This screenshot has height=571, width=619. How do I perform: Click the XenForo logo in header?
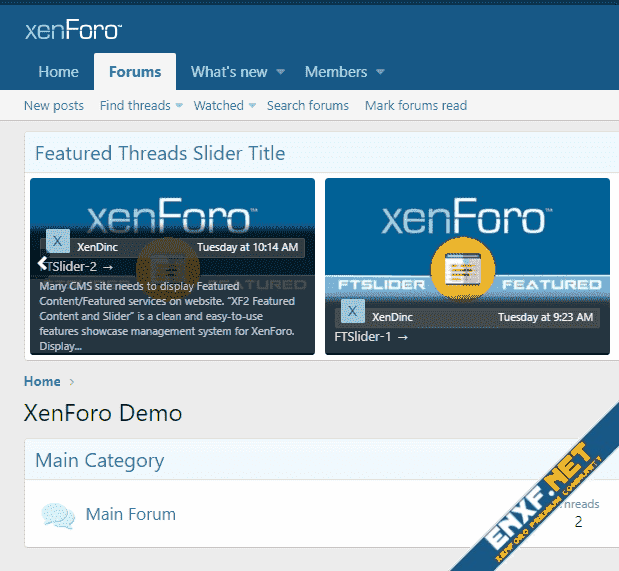73,30
